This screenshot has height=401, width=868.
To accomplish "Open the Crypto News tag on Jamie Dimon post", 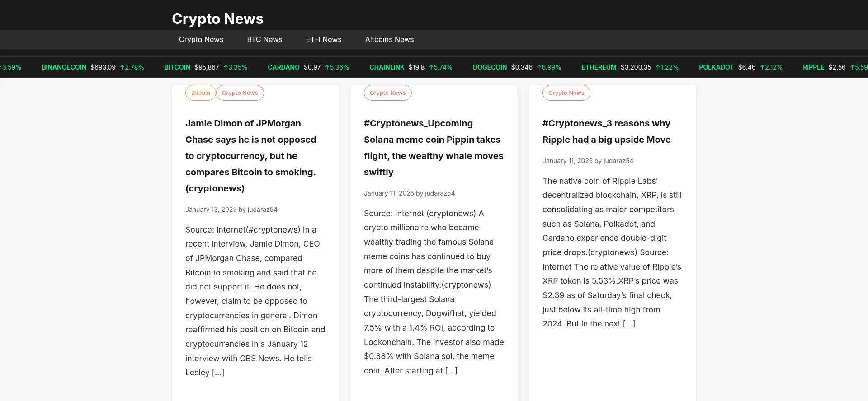I will (240, 93).
